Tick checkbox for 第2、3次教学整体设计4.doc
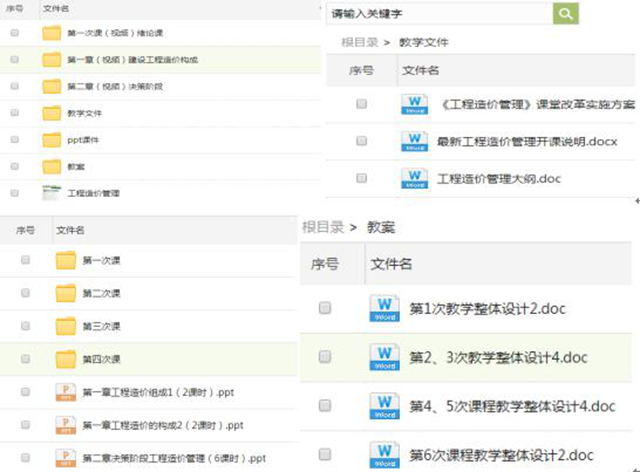 (x=324, y=356)
